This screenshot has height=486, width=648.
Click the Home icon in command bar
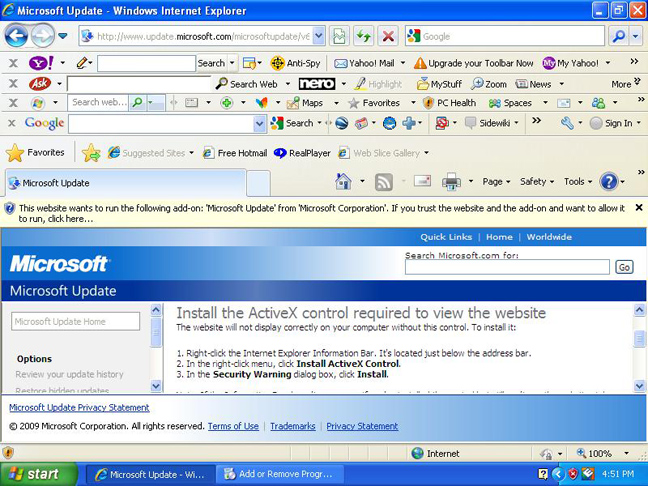[343, 181]
